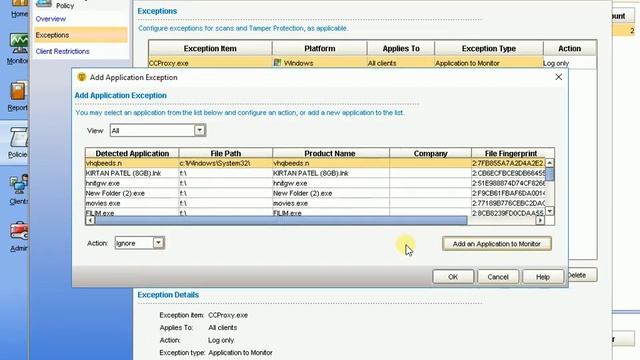Viewport: 640px width, 360px height.
Task: Select Exceptions in the policy menu
Action: pyautogui.click(x=80, y=35)
